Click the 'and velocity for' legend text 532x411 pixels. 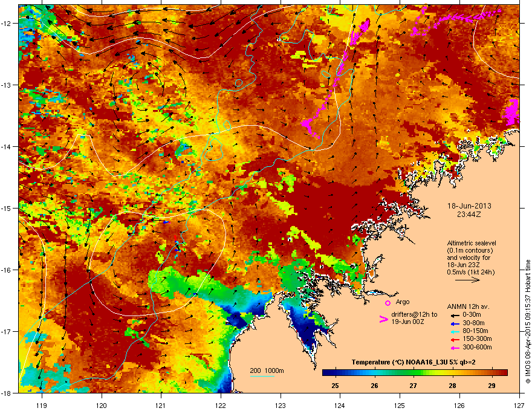pyautogui.click(x=468, y=257)
